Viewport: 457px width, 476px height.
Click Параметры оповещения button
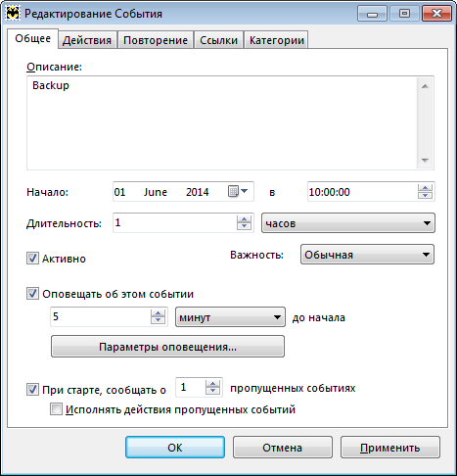(167, 347)
